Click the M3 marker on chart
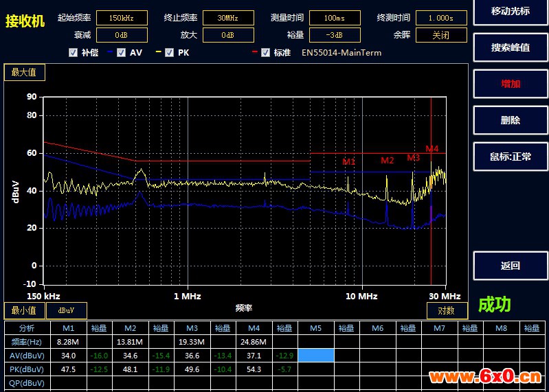 [414, 158]
